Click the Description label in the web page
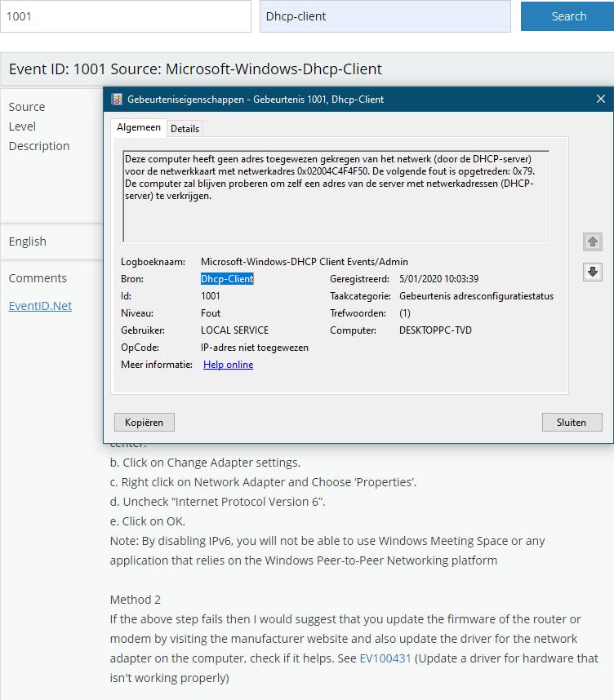The height and width of the screenshot is (700, 614). (39, 146)
